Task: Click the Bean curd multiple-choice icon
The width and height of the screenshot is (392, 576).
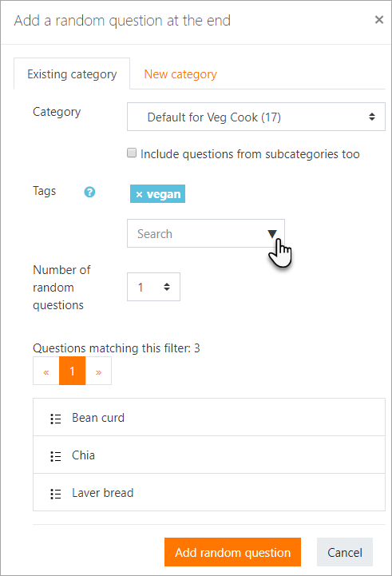Action: point(55,419)
